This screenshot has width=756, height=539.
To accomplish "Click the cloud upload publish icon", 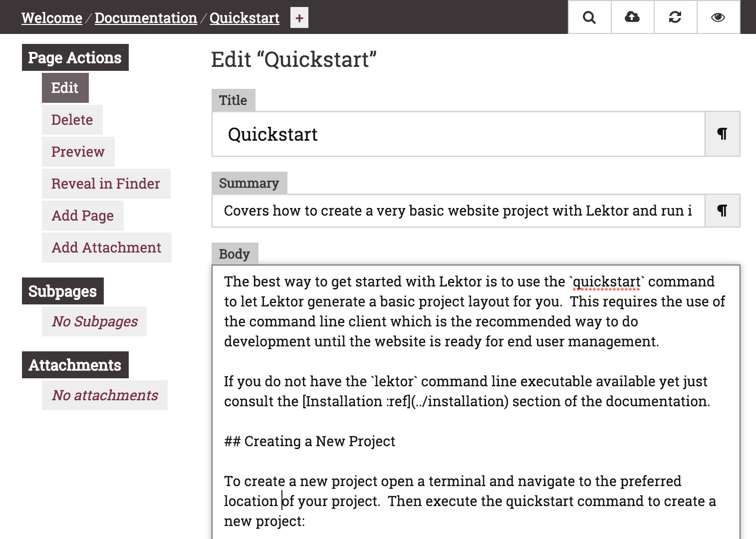I will pyautogui.click(x=632, y=17).
